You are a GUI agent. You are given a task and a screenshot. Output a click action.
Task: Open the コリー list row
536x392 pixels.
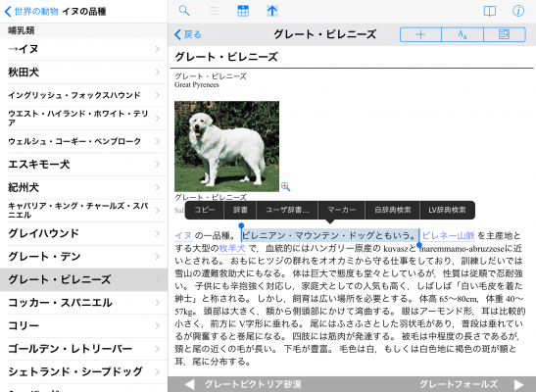click(x=83, y=325)
